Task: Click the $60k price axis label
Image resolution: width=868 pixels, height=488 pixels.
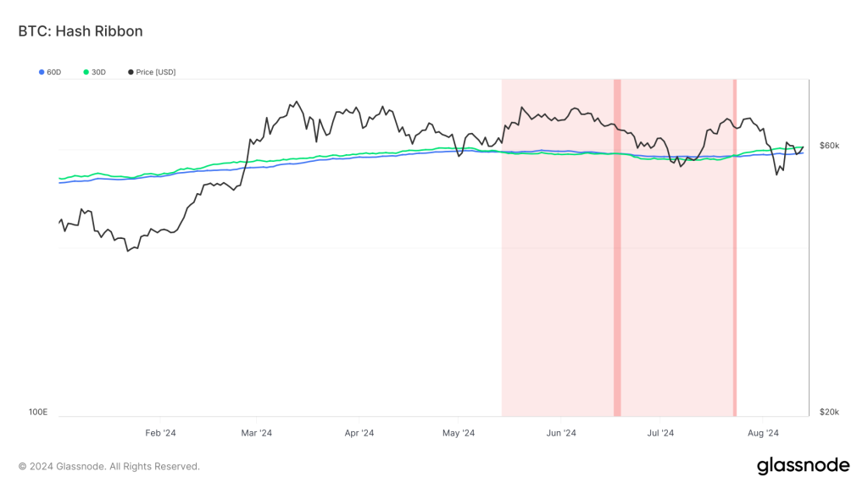Action: (x=828, y=146)
